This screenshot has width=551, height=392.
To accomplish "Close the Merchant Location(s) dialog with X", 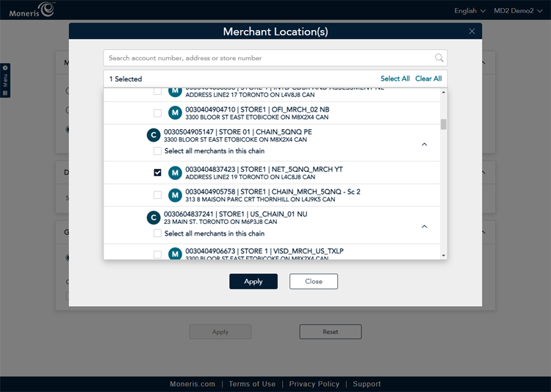I will (x=472, y=32).
